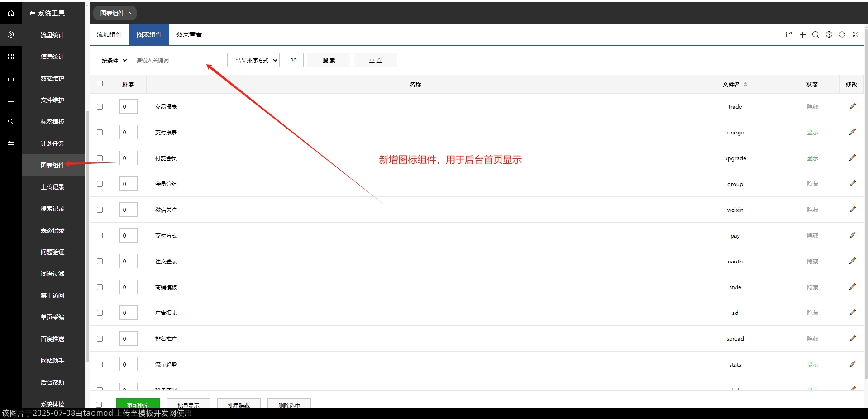868x419 pixels.
Task: Switch to the 效果查看 tab
Action: [188, 34]
